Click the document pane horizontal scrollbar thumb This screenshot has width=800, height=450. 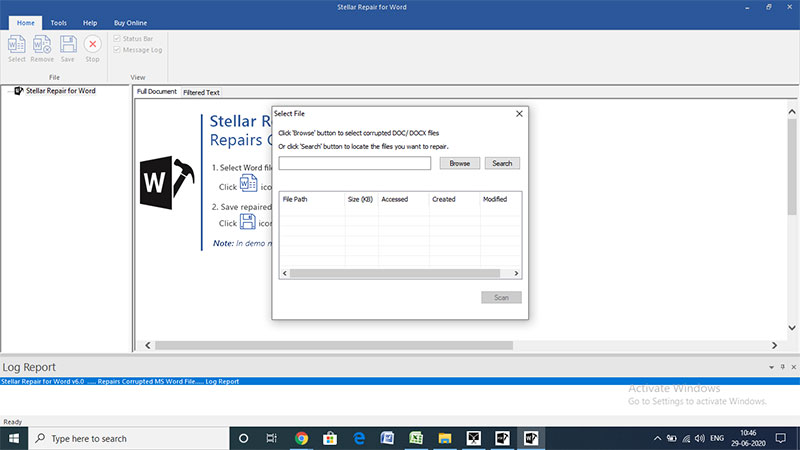point(334,345)
